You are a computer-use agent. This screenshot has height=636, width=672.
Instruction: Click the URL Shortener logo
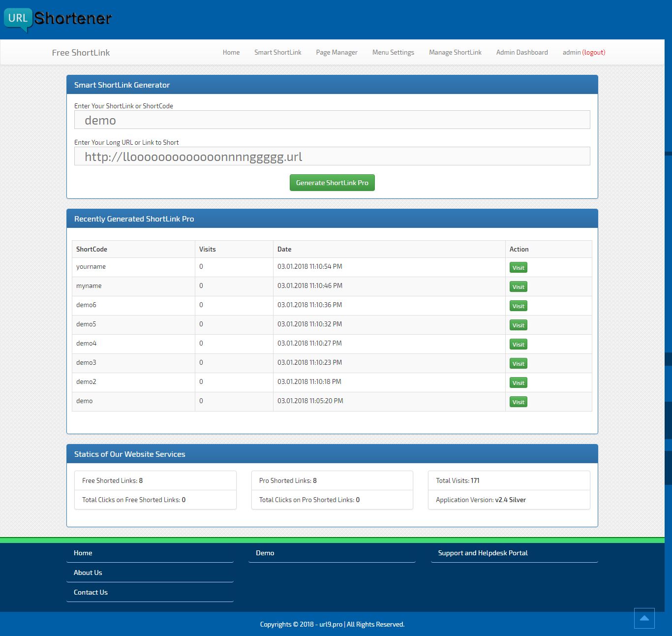pos(58,19)
